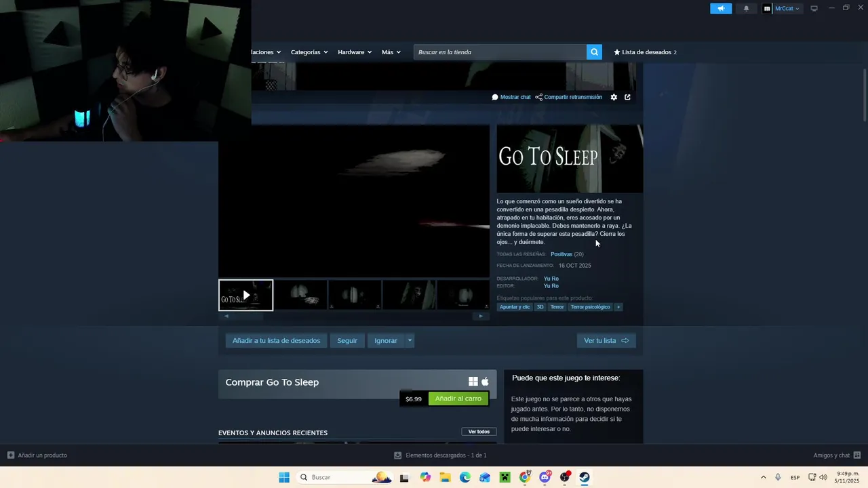
Task: Click Añadir un producto
Action: click(x=37, y=455)
